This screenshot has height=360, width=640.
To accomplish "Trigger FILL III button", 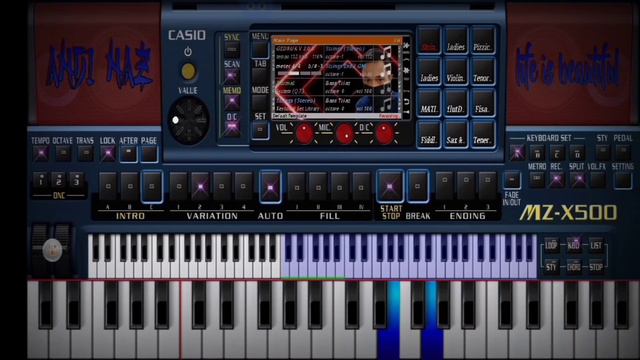I will 340,187.
